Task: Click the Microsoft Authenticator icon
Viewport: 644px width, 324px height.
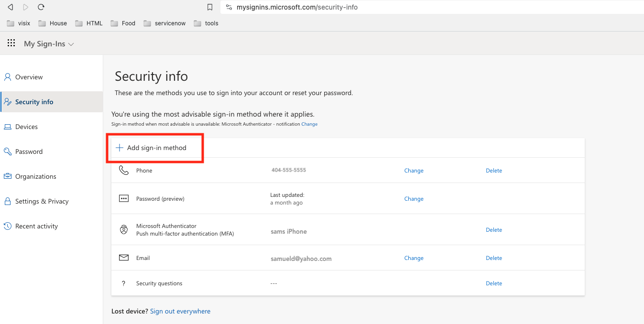Action: click(x=124, y=230)
